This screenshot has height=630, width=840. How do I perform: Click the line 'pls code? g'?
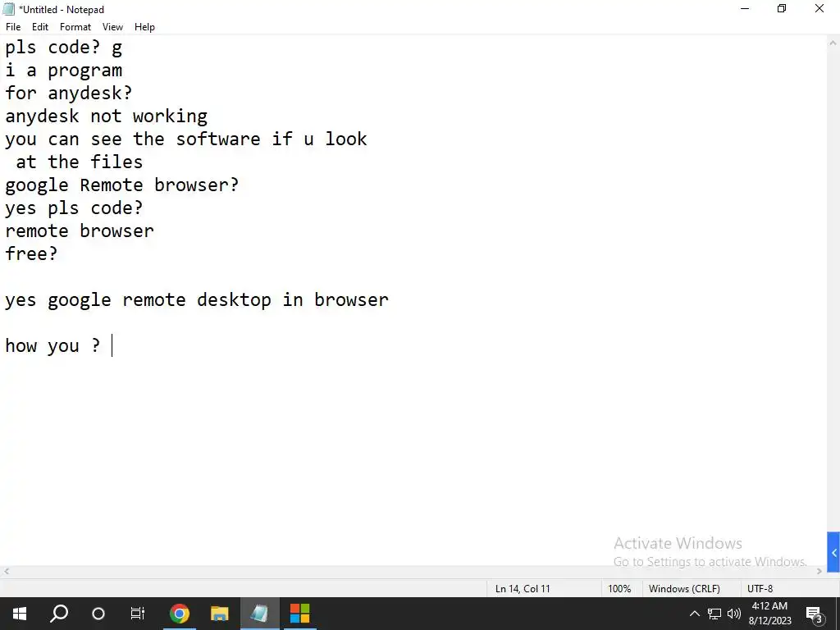[64, 47]
